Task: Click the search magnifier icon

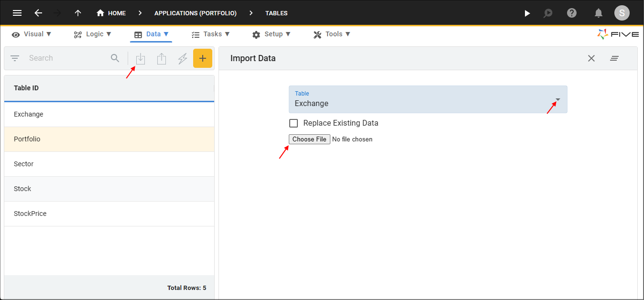Action: [x=115, y=58]
